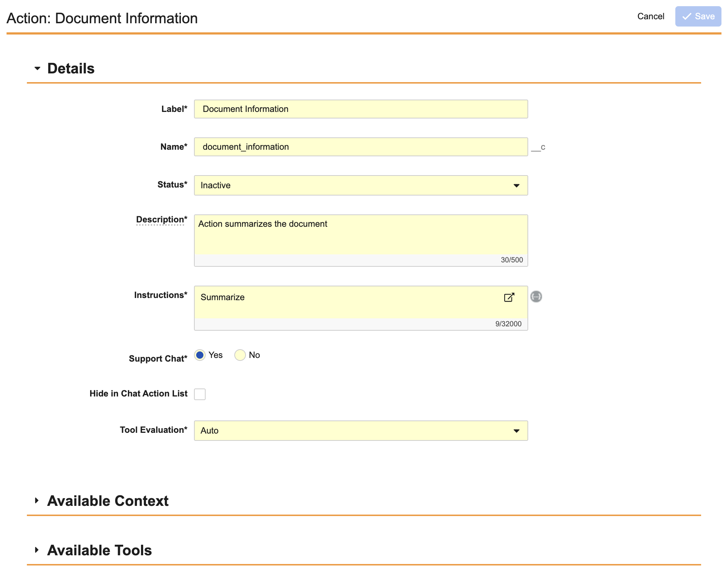
Task: Click the merge field icon beside Instructions
Action: click(x=536, y=297)
